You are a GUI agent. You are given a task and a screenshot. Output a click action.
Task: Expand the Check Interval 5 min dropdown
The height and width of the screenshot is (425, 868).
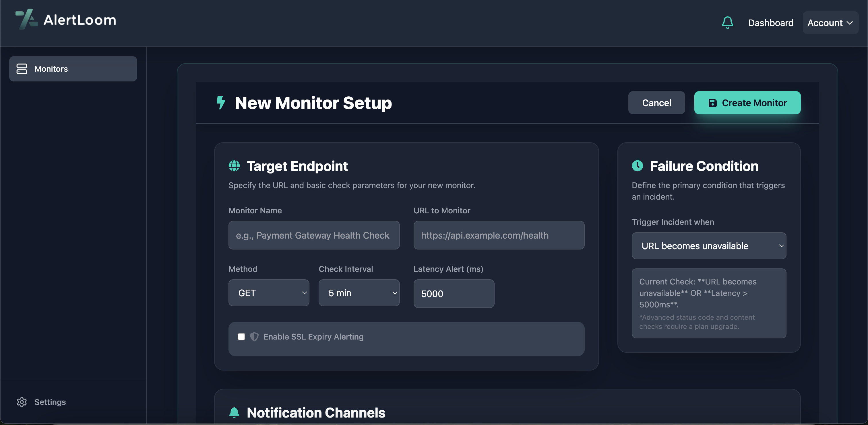[359, 293]
